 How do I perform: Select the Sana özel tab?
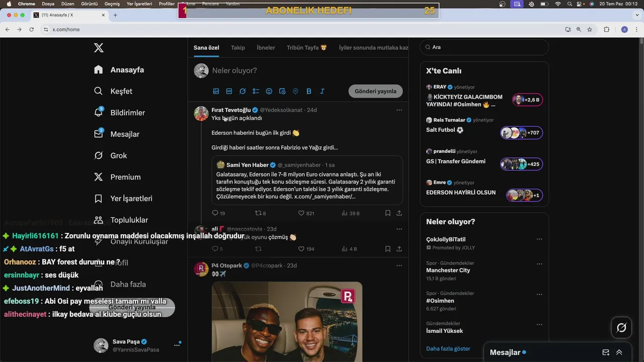pos(206,48)
